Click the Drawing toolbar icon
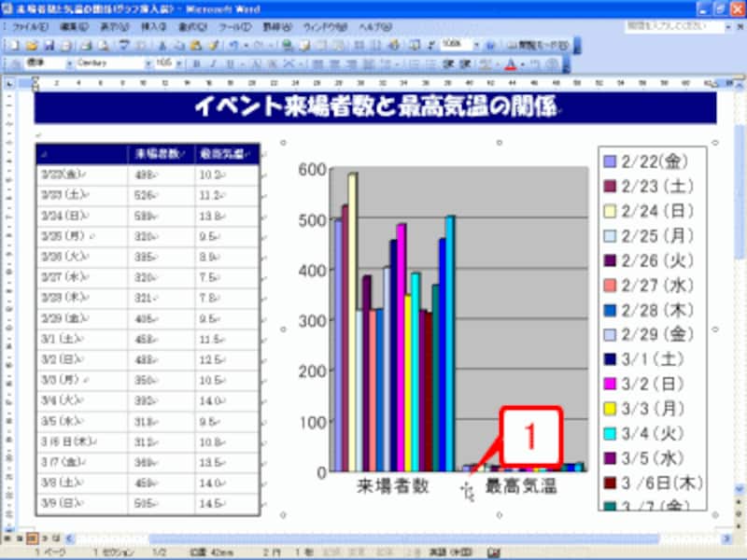Viewport: 747px width, 560px height. 392,43
